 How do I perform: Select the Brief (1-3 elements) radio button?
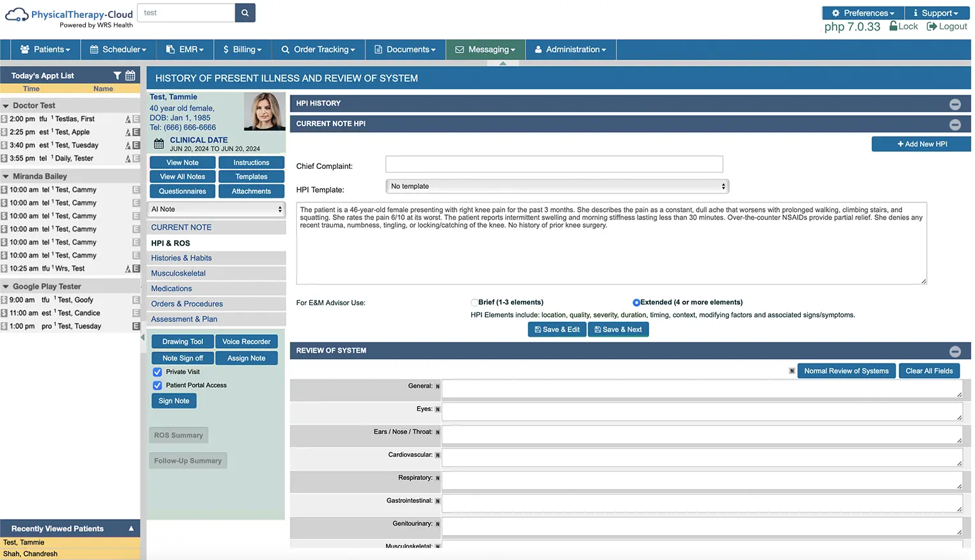474,302
